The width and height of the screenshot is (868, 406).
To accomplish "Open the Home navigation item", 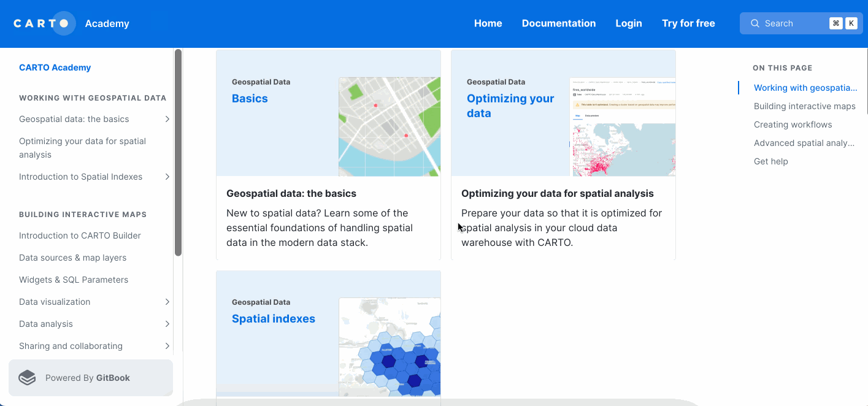I will [x=488, y=23].
